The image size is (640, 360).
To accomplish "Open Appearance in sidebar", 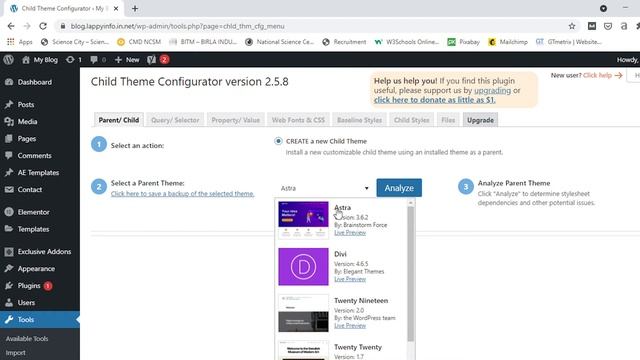I will (36, 269).
